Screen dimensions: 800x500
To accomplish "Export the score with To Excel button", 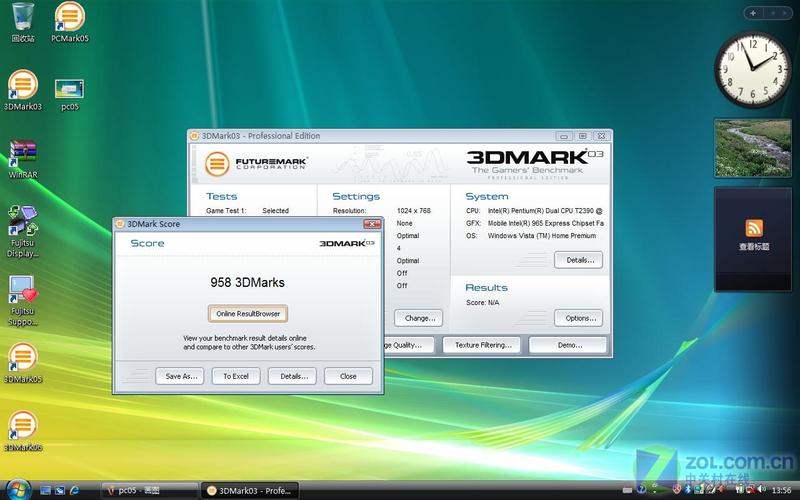I will pos(236,376).
